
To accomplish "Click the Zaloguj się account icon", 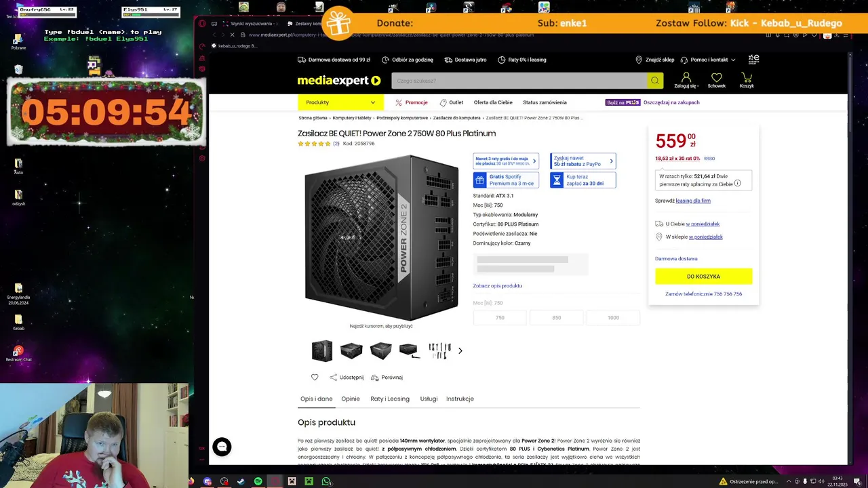I will 686,80.
